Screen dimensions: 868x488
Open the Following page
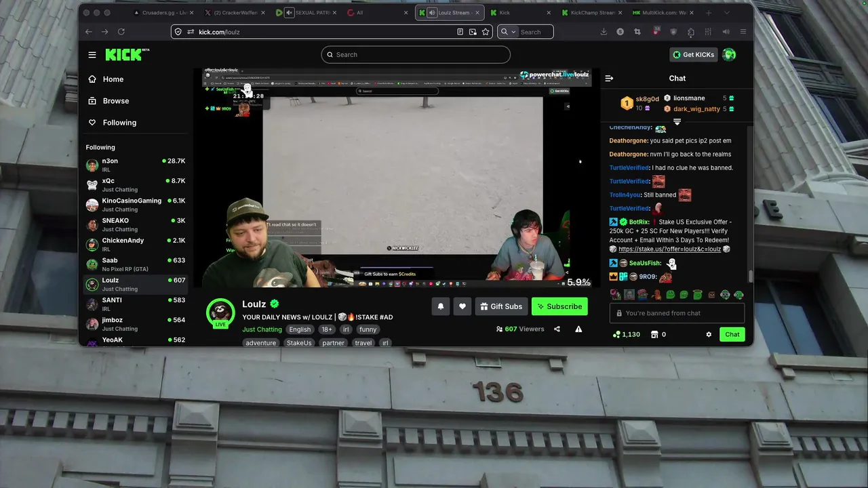pyautogui.click(x=135, y=123)
